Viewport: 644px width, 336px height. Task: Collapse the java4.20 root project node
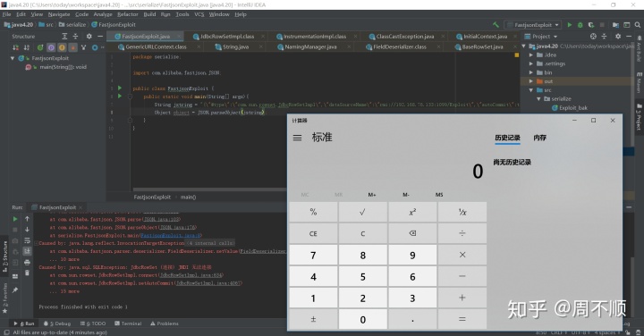point(524,46)
